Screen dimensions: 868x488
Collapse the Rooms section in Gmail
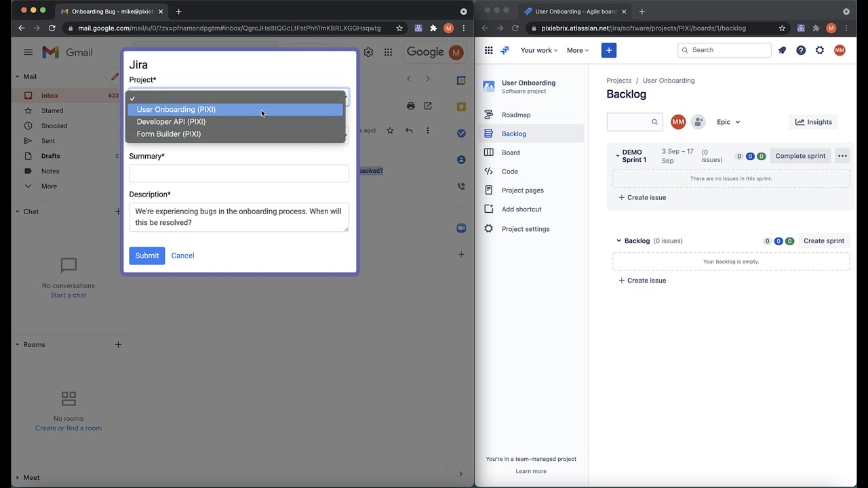point(18,344)
